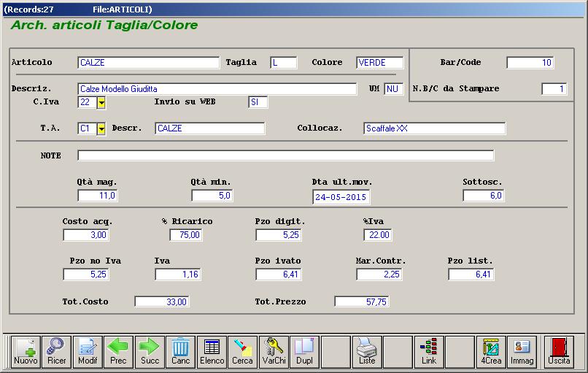Viewport: 588px width, 373px height.
Task: Click the Qtà min. field 5,0
Action: 212,196
